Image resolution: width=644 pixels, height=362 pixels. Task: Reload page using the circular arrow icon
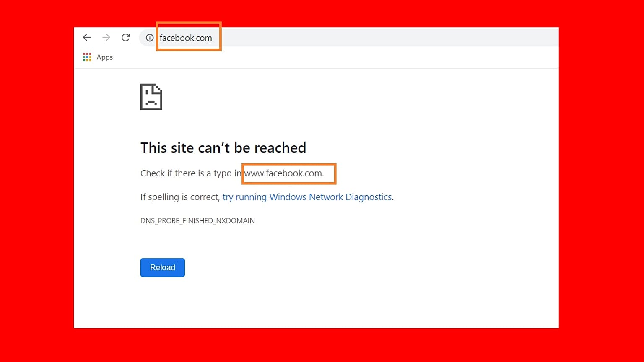(x=126, y=38)
